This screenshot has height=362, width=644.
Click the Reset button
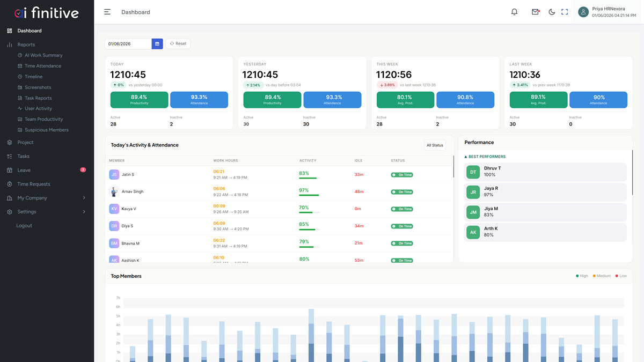178,43
